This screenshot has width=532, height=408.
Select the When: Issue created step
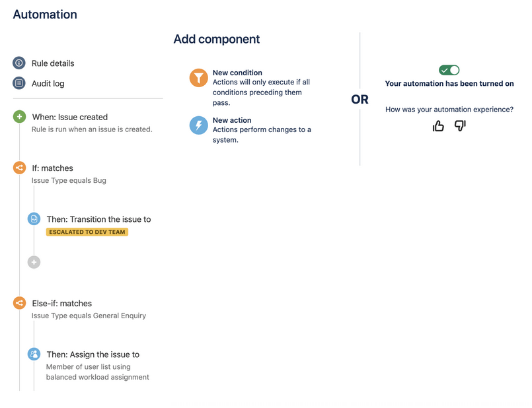coord(69,117)
